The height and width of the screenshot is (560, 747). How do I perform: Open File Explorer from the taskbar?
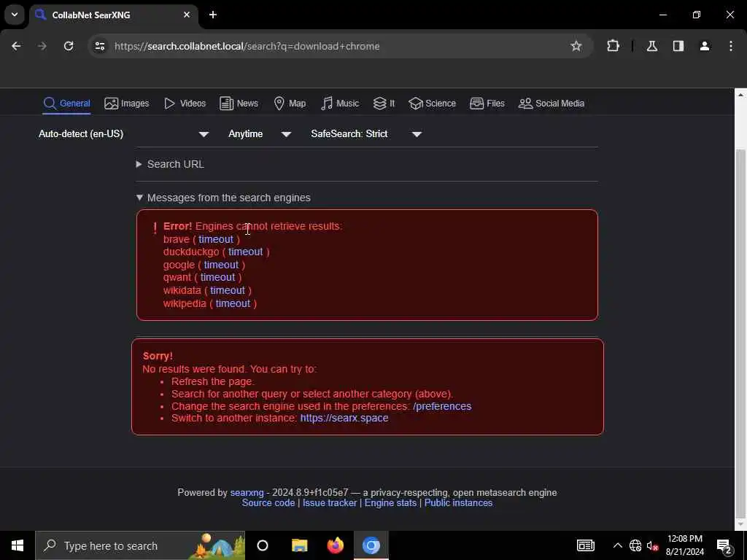(300, 545)
